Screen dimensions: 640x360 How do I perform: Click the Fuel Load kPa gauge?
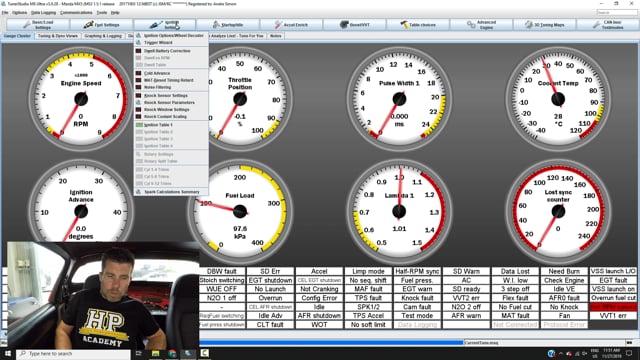[x=240, y=211]
